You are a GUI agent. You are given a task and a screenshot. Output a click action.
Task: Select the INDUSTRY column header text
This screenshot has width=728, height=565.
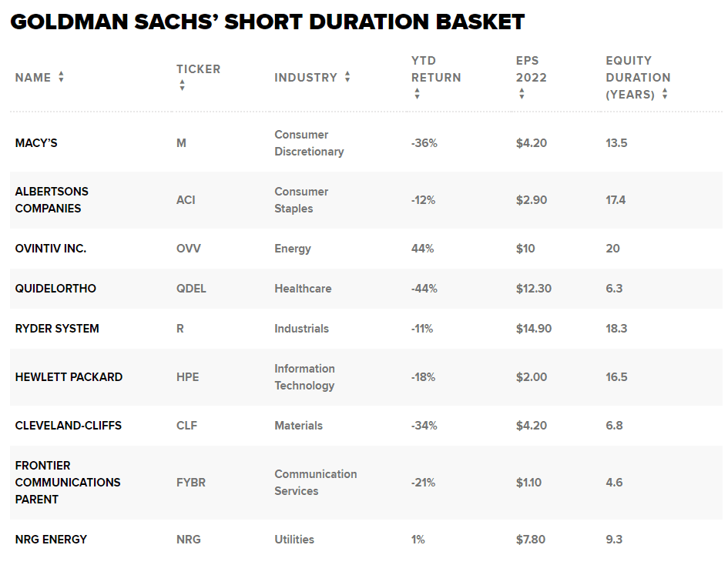pyautogui.click(x=306, y=78)
